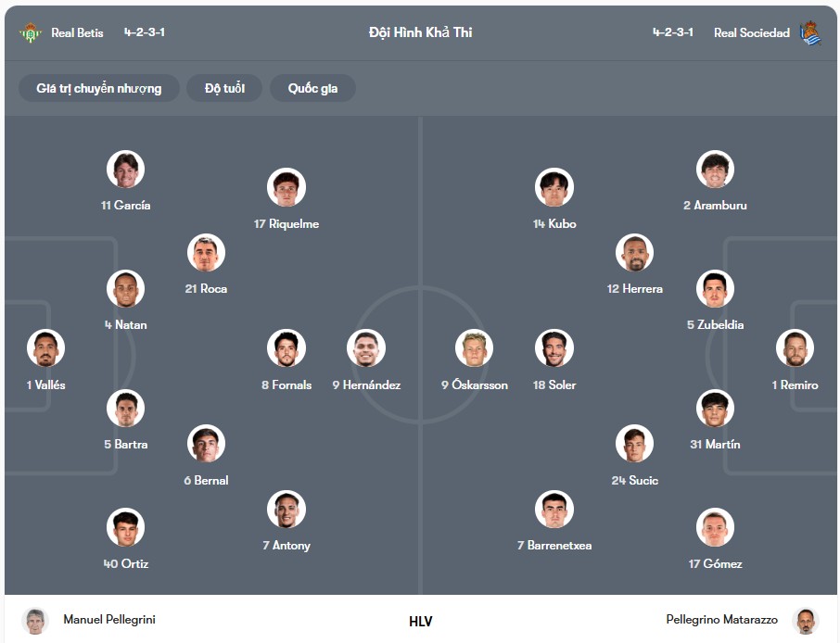Image resolution: width=840 pixels, height=643 pixels.
Task: Click coach Pellegrino Matarazzo's name
Action: 721,620
